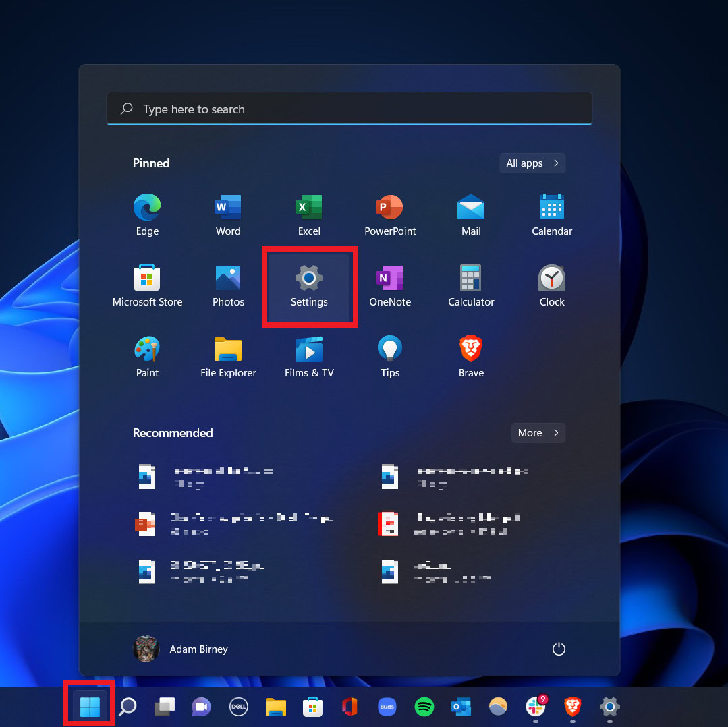Show More recommended items
This screenshot has width=728, height=727.
[538, 433]
